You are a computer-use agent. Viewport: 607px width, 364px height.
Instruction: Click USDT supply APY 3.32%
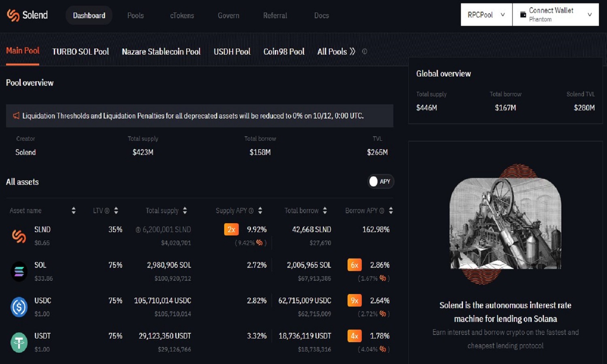[x=257, y=336]
